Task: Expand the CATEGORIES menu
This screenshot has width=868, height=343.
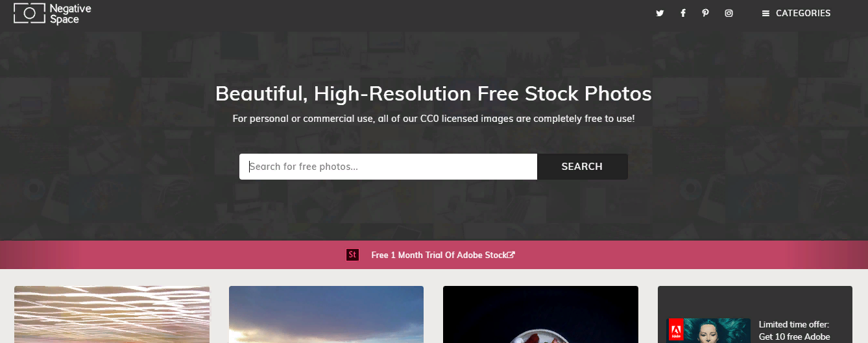Action: (796, 13)
